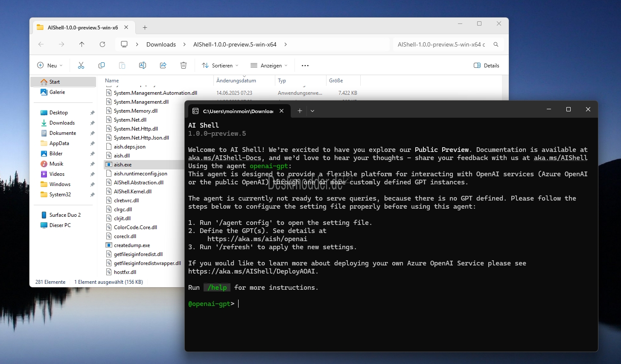Viewport: 621px width, 364px height.
Task: Go back in File Explorer
Action: click(41, 44)
